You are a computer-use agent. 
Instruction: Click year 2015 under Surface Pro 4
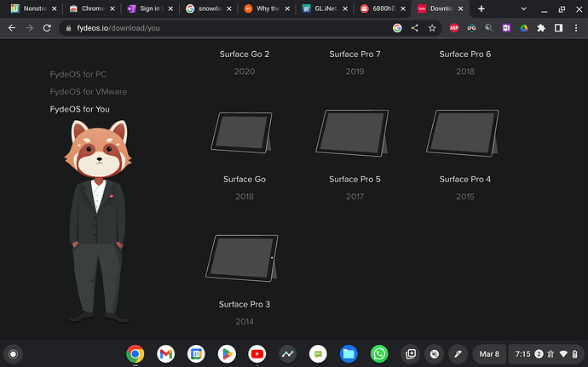[x=465, y=197]
